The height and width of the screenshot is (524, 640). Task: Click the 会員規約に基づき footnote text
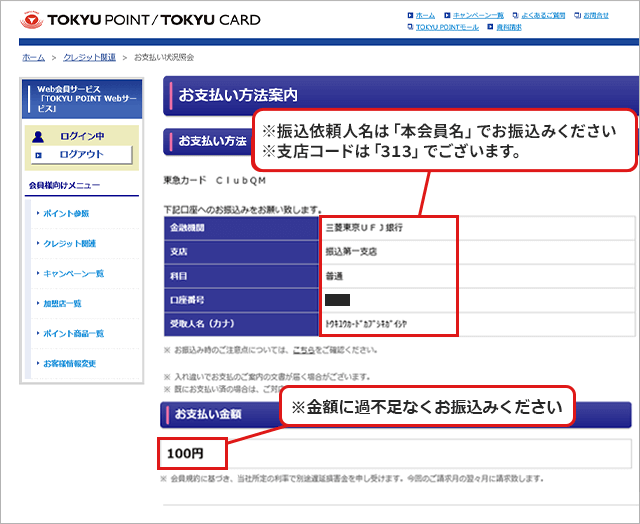[352, 478]
